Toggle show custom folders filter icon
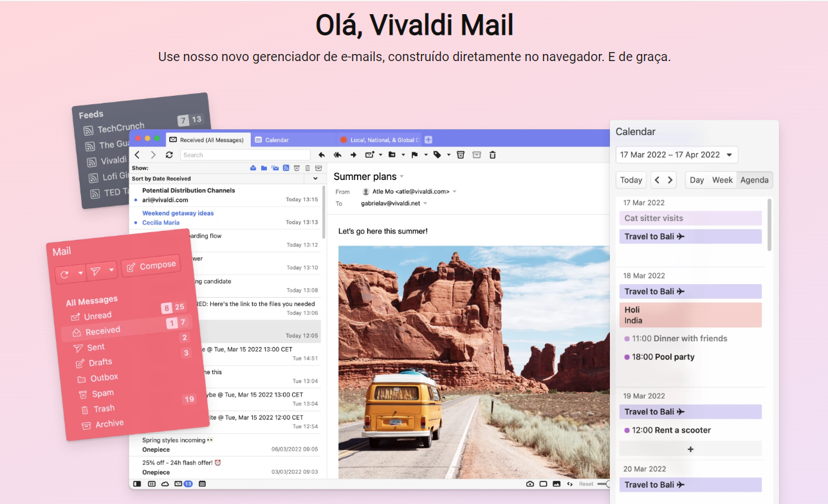This screenshot has height=504, width=828. 264,168
